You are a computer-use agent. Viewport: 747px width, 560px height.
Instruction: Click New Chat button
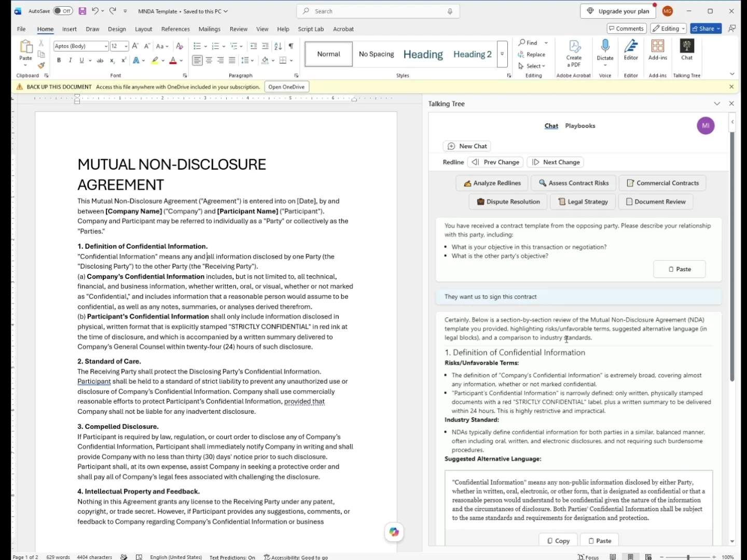click(467, 146)
